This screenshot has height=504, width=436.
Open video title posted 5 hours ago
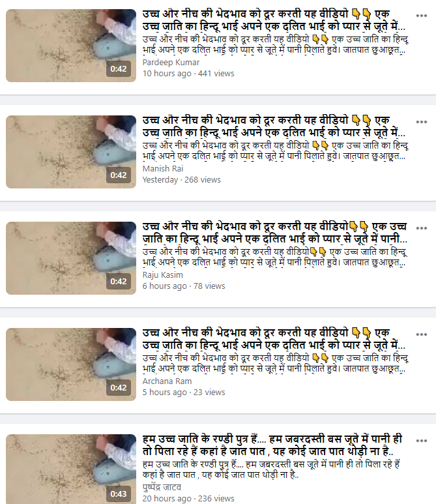(x=275, y=339)
